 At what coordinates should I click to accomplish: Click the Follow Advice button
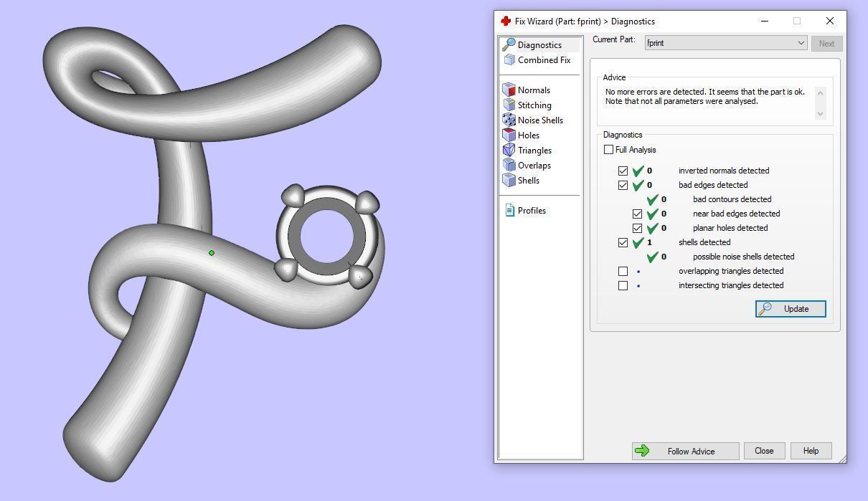tap(685, 451)
